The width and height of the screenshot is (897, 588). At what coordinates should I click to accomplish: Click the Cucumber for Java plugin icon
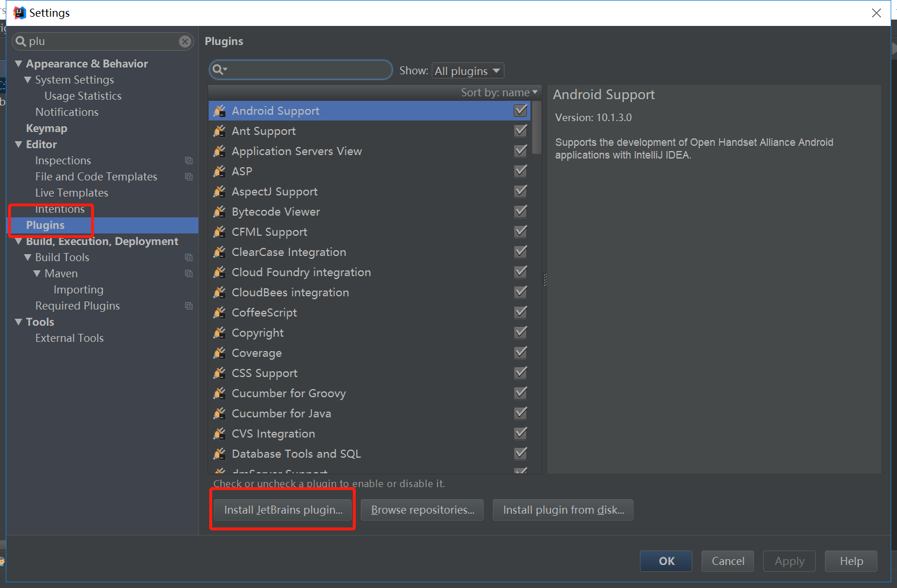tap(219, 413)
